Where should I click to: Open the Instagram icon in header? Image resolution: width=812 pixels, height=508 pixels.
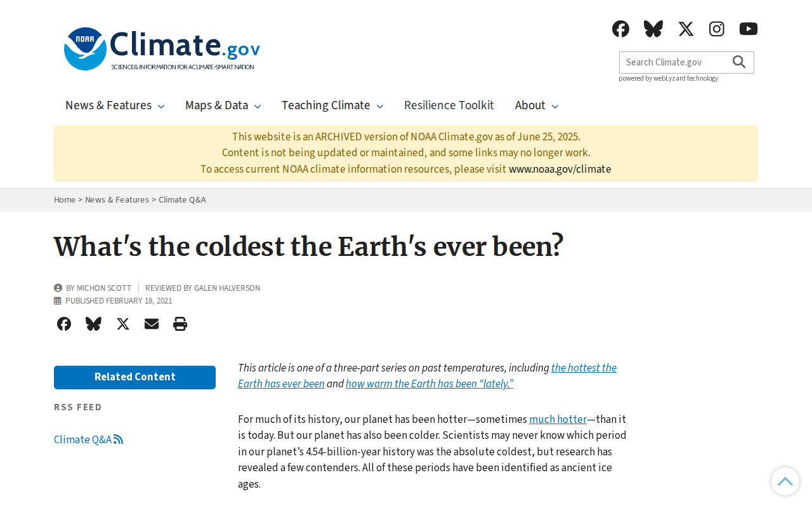click(x=717, y=29)
